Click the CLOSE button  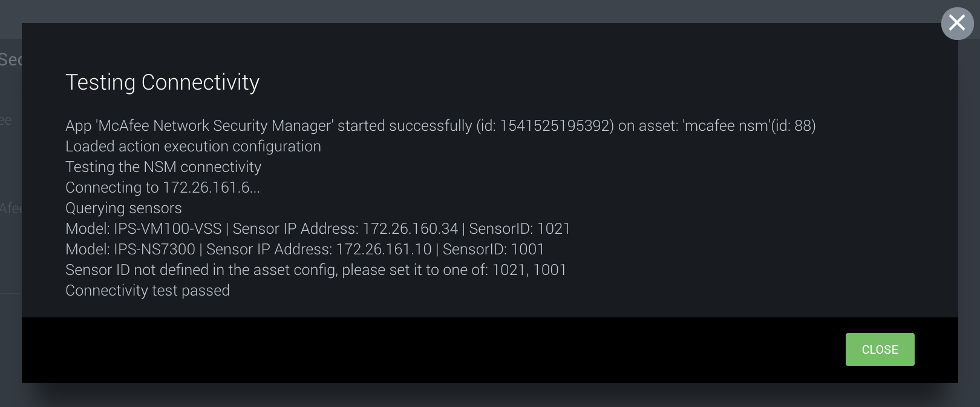point(880,349)
